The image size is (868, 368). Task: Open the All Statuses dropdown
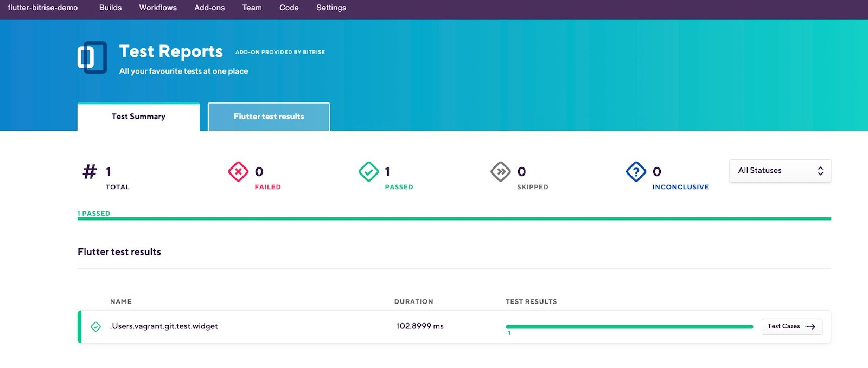[x=780, y=171]
